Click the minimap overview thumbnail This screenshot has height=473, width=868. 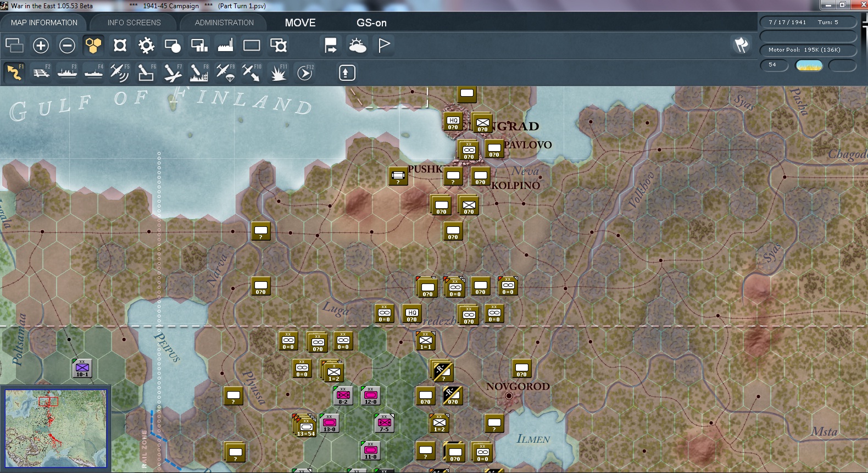(56, 429)
